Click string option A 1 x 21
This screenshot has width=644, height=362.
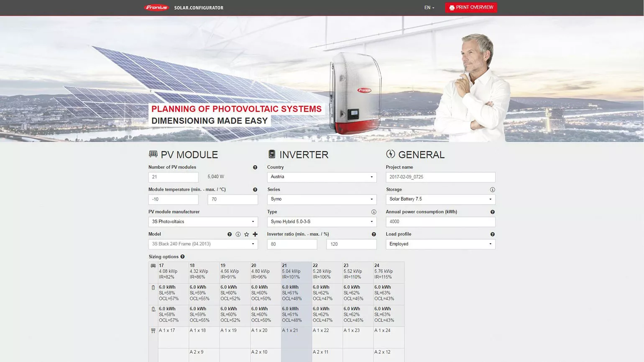pyautogui.click(x=290, y=331)
